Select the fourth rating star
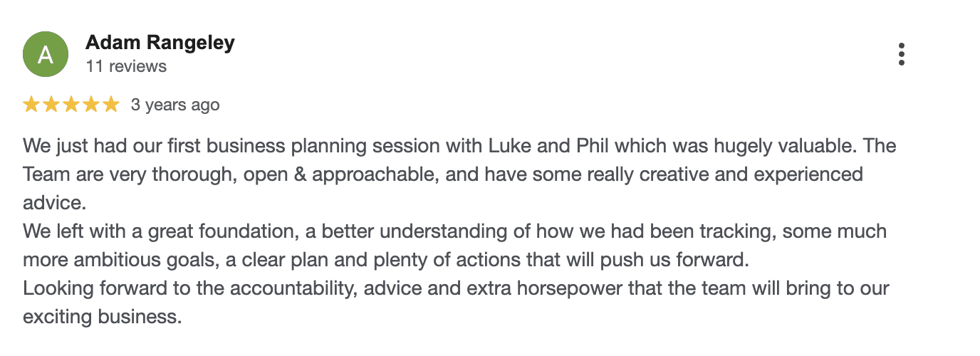The height and width of the screenshot is (356, 980). (x=91, y=105)
